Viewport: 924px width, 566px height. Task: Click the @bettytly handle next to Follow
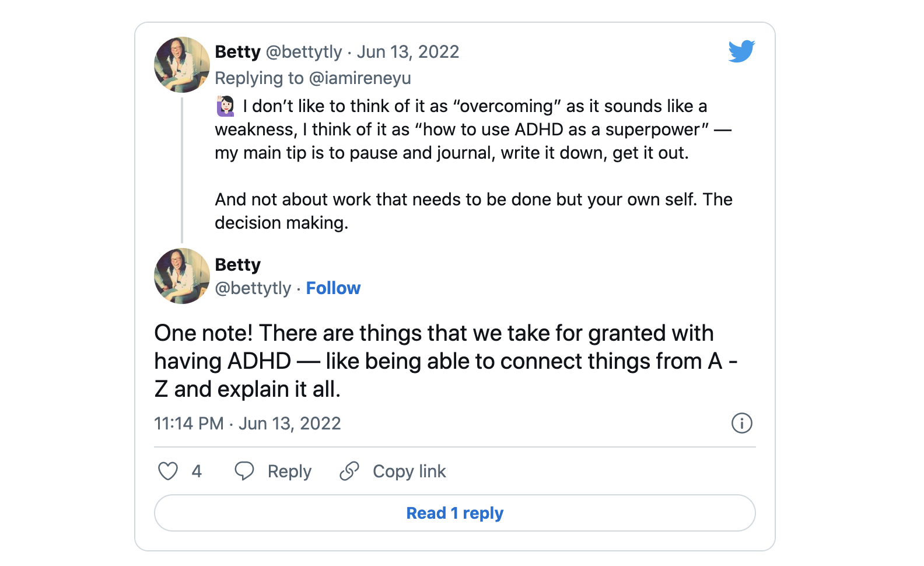pyautogui.click(x=253, y=288)
